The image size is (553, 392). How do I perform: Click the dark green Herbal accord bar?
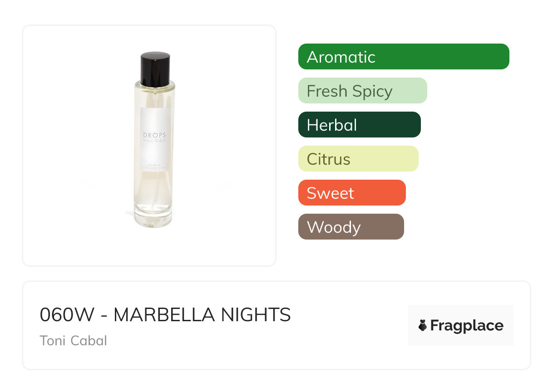coord(359,125)
